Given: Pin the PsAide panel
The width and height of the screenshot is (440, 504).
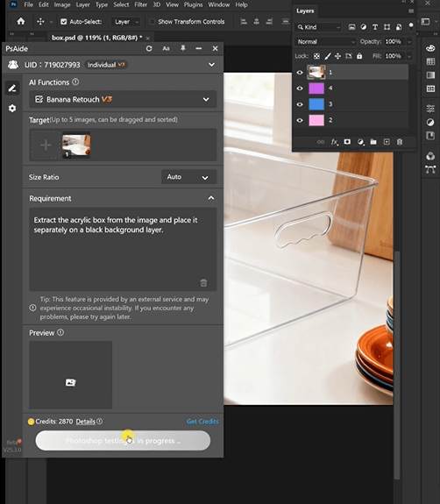Looking at the screenshot, I should coord(183,48).
